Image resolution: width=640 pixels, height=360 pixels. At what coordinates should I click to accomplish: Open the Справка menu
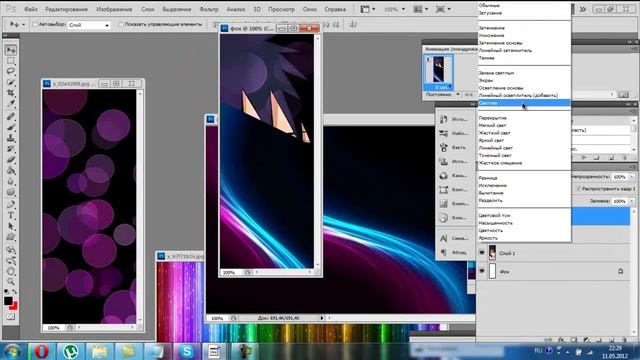click(335, 9)
